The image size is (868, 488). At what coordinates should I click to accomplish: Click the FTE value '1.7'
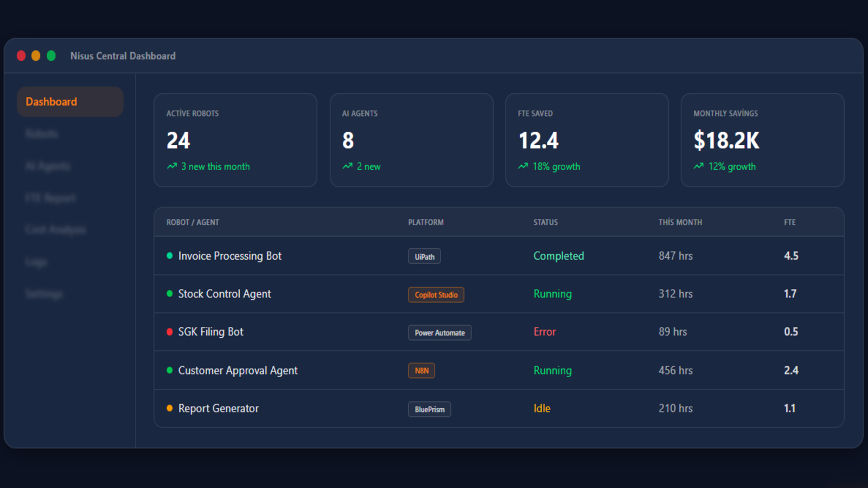pos(790,294)
